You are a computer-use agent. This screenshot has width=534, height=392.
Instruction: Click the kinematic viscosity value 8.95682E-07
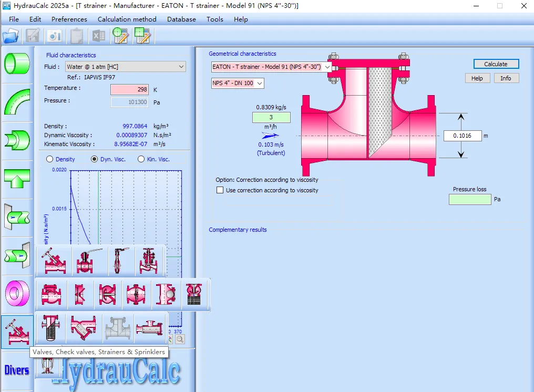coord(131,144)
